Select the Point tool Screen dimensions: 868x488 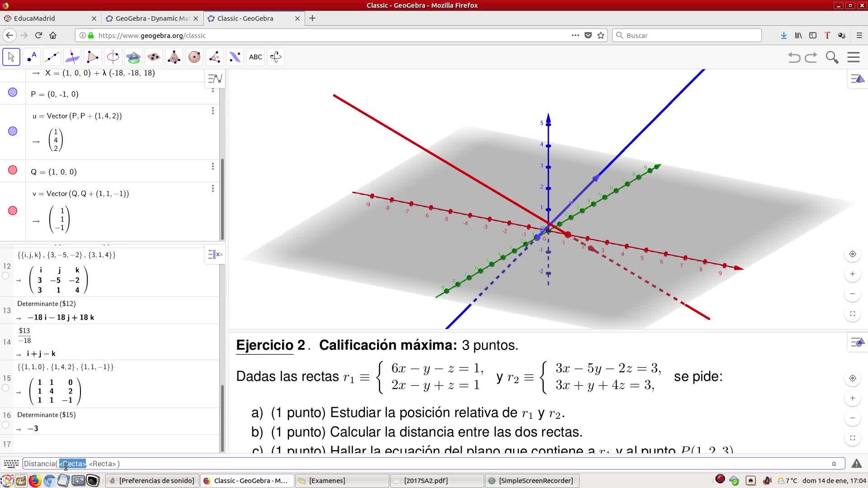(32, 57)
